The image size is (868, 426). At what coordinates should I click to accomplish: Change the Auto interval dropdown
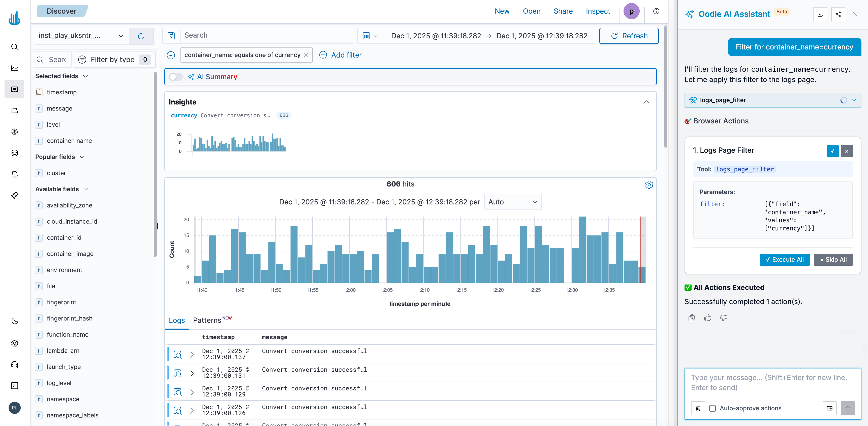(x=513, y=202)
